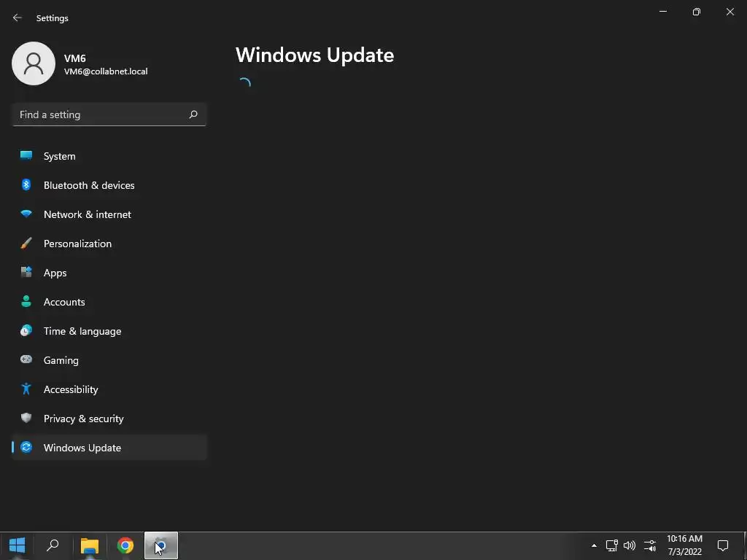
Task: Open Network & internet category
Action: [x=109, y=214]
